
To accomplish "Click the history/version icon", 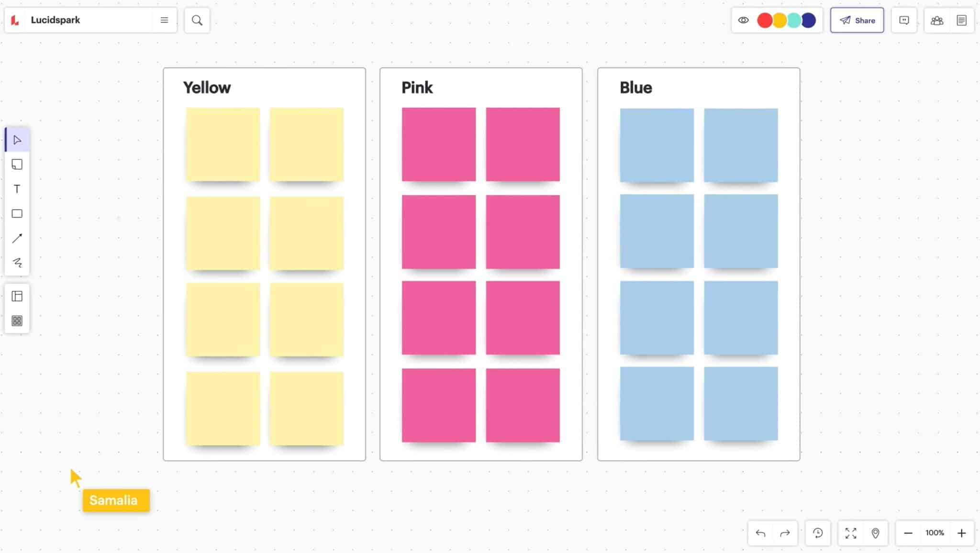I will (818, 533).
